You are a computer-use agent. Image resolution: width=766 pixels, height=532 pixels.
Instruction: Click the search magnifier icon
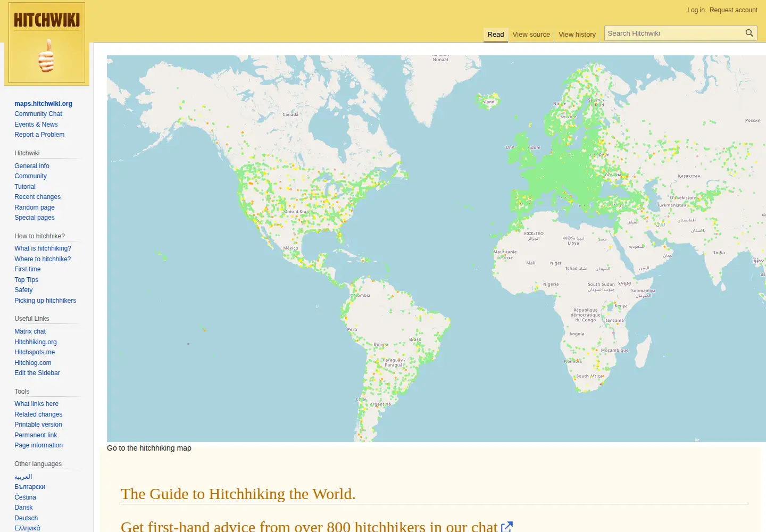click(x=749, y=33)
